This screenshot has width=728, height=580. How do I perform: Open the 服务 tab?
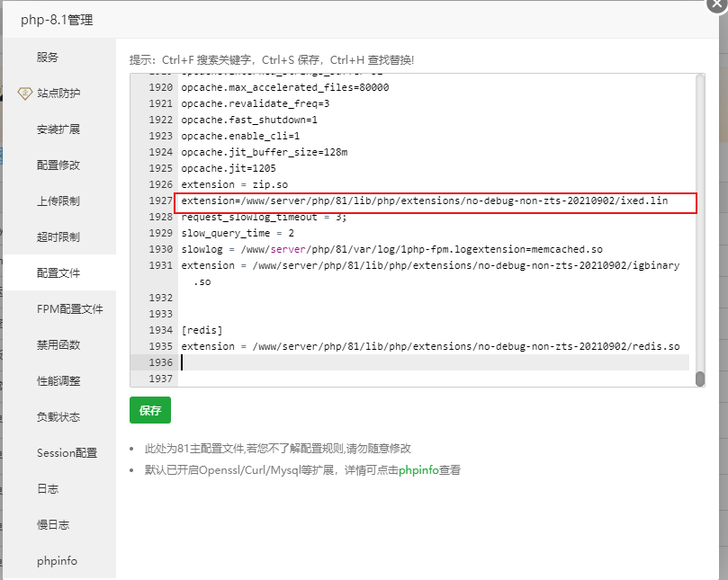click(48, 57)
